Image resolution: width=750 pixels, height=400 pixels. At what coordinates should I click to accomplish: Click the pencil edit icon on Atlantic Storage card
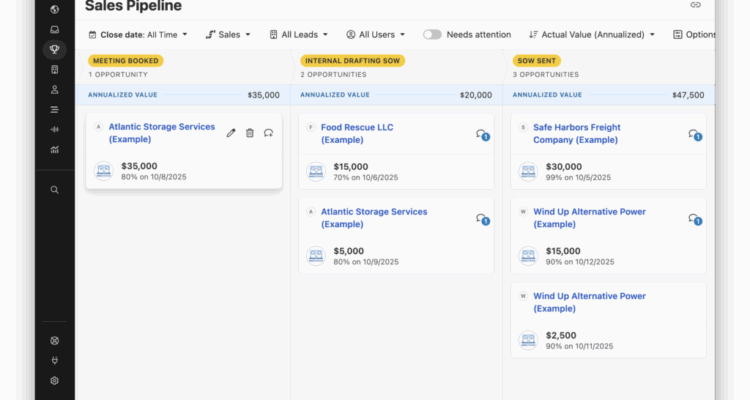click(x=231, y=133)
